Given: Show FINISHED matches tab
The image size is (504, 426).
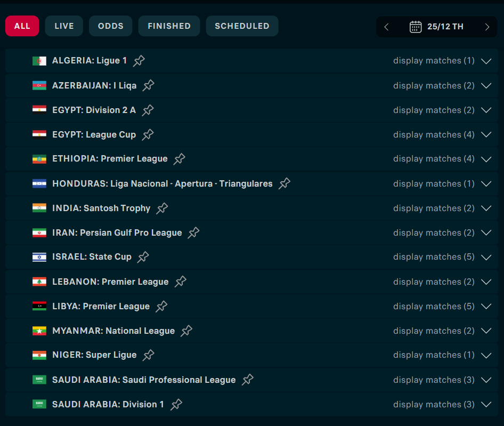Looking at the screenshot, I should pyautogui.click(x=169, y=26).
